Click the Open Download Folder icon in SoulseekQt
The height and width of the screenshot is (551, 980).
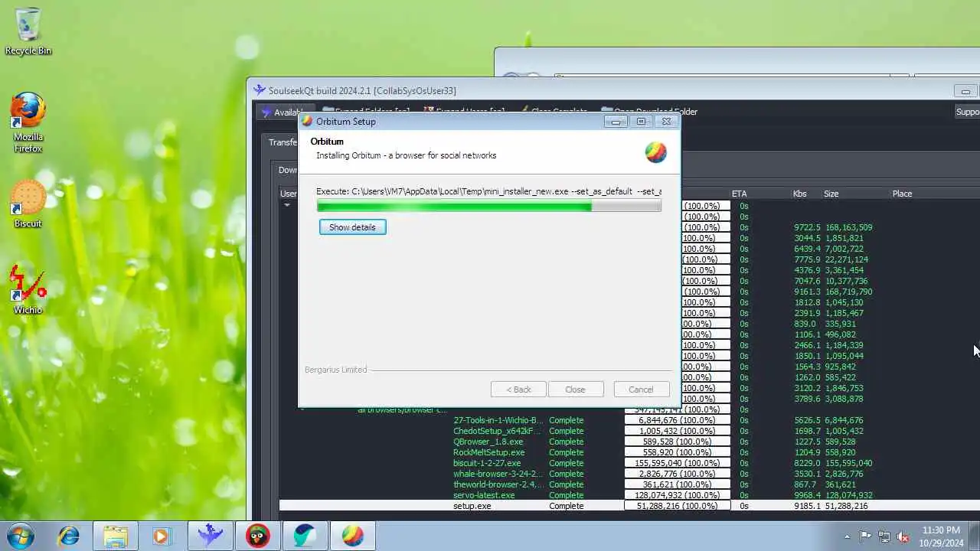point(607,112)
